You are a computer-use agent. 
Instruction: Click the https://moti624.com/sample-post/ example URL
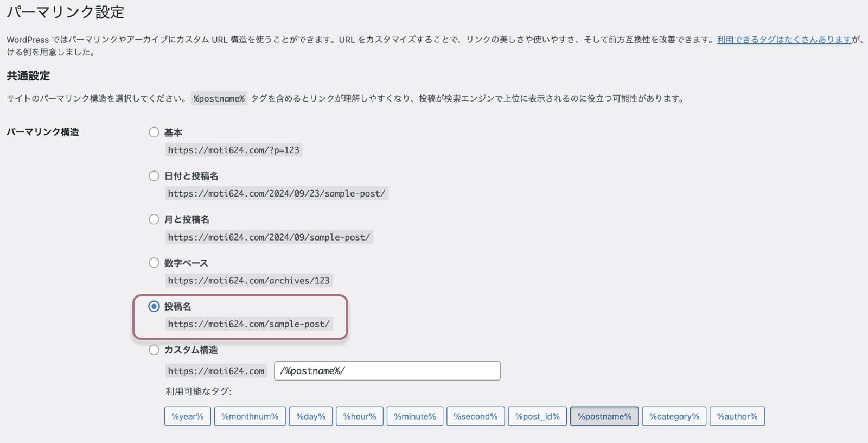[249, 324]
